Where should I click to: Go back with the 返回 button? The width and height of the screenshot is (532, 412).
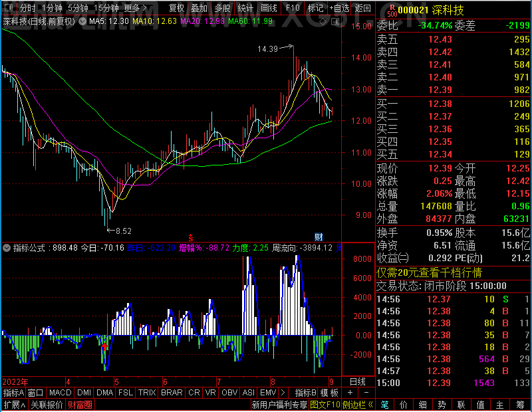point(362,8)
